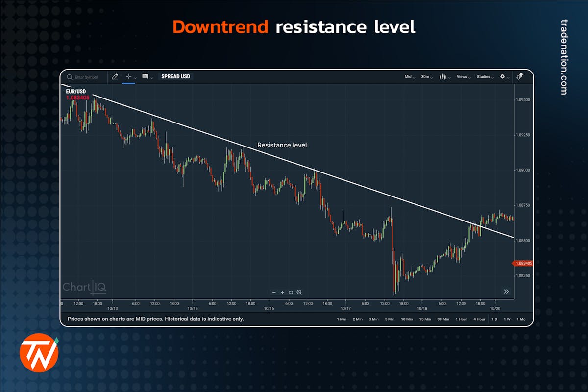Click the red current price label 1.083405
Image resolution: width=588 pixels, height=392 pixels.
[x=522, y=263]
